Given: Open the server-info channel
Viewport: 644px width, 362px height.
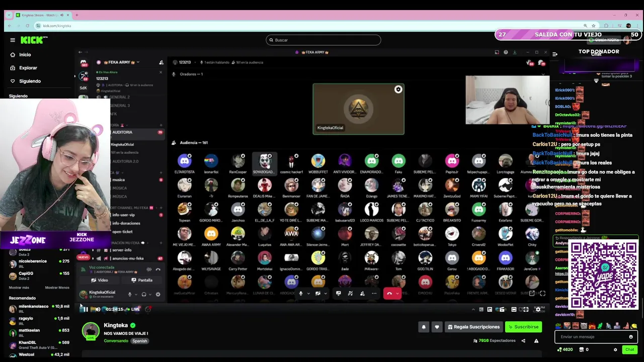Looking at the screenshot, I should coord(122,250).
